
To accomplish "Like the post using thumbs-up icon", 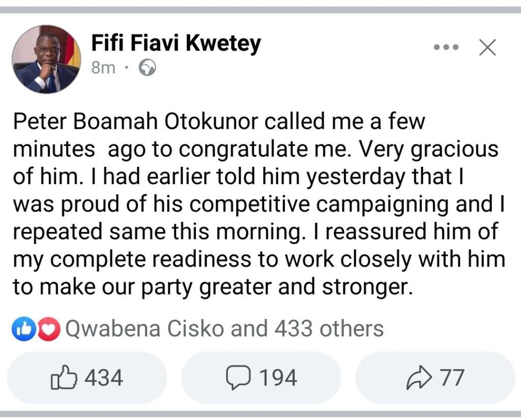I will 65,378.
